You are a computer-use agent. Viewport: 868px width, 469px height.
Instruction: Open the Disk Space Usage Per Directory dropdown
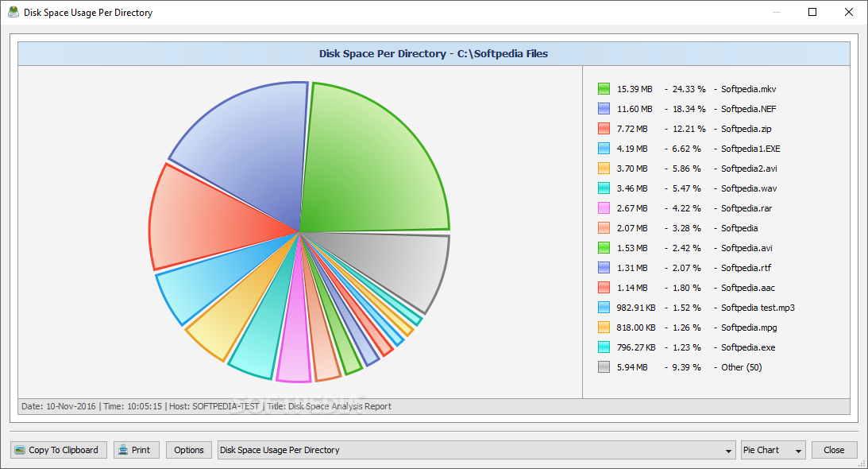[476, 450]
